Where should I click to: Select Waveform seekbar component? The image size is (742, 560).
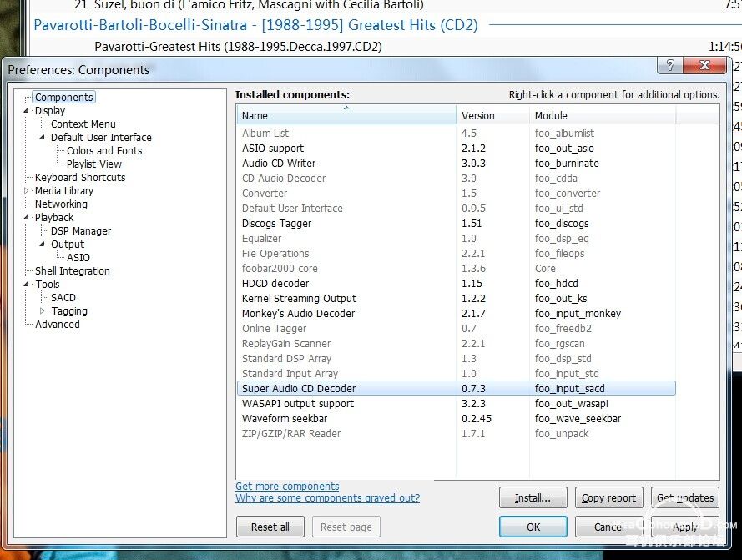click(457, 419)
